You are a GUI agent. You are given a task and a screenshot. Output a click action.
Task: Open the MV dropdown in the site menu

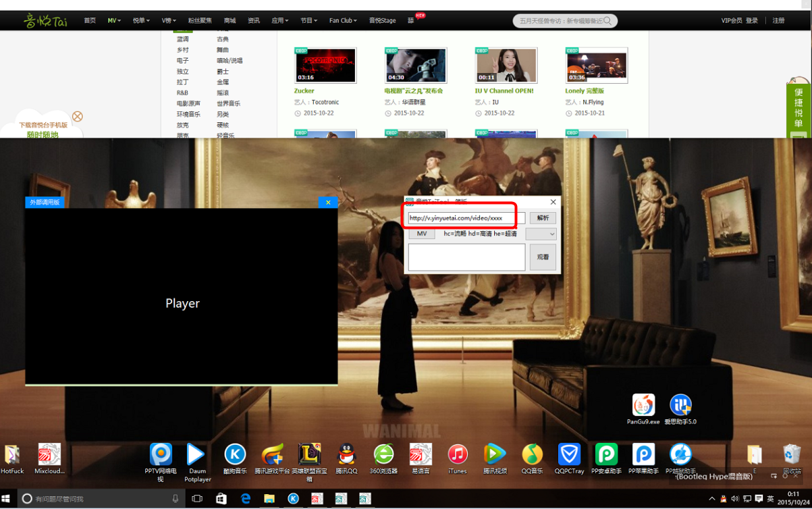(x=114, y=21)
